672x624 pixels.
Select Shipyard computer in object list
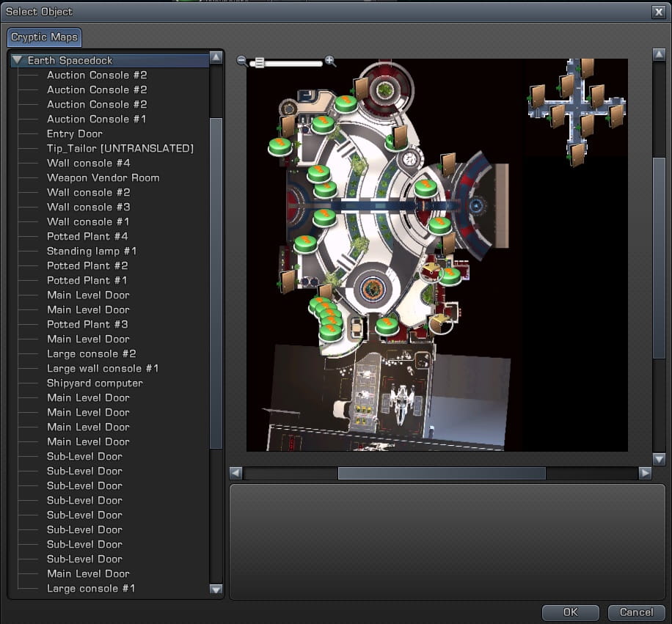95,383
